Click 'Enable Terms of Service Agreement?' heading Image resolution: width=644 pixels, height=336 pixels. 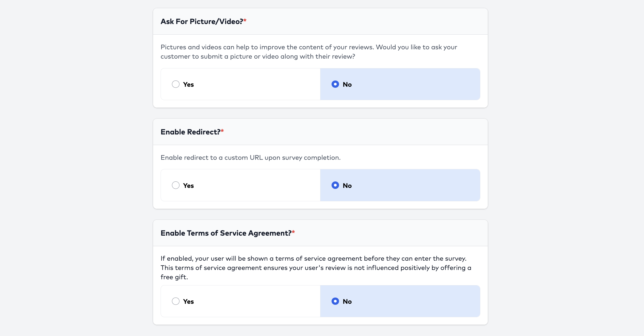(226, 233)
